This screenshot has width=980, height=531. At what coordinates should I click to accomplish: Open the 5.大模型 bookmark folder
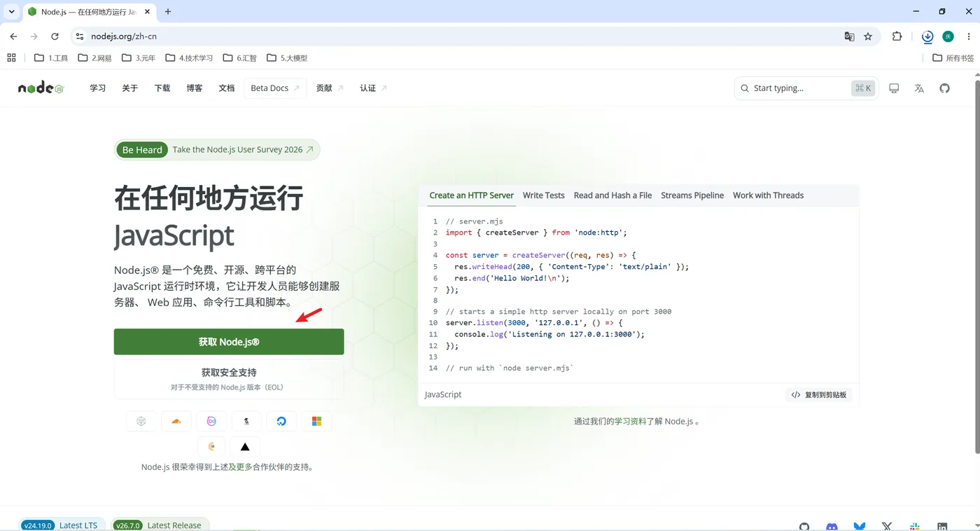[x=287, y=58]
